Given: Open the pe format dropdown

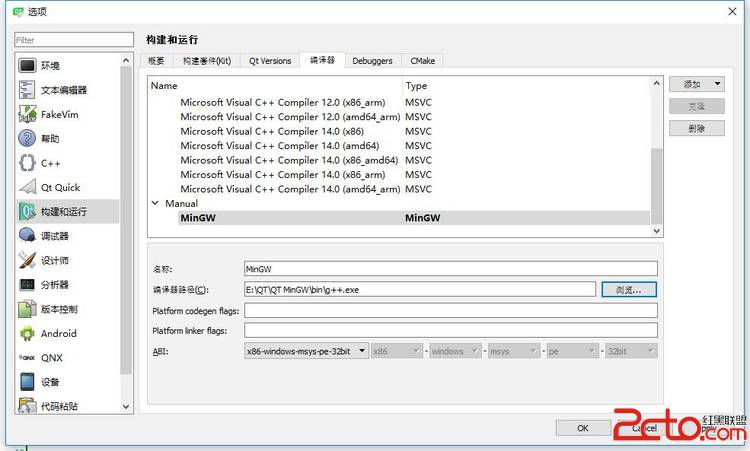Looking at the screenshot, I should coord(573,351).
